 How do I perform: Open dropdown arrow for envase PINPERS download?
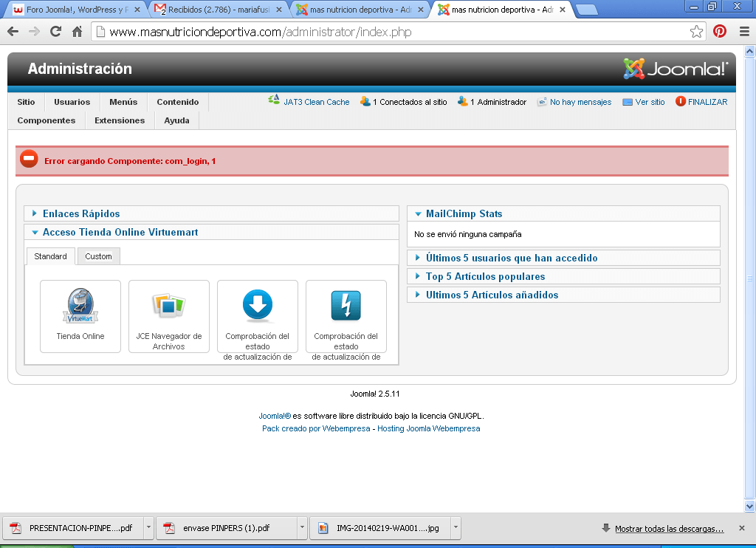[302, 528]
